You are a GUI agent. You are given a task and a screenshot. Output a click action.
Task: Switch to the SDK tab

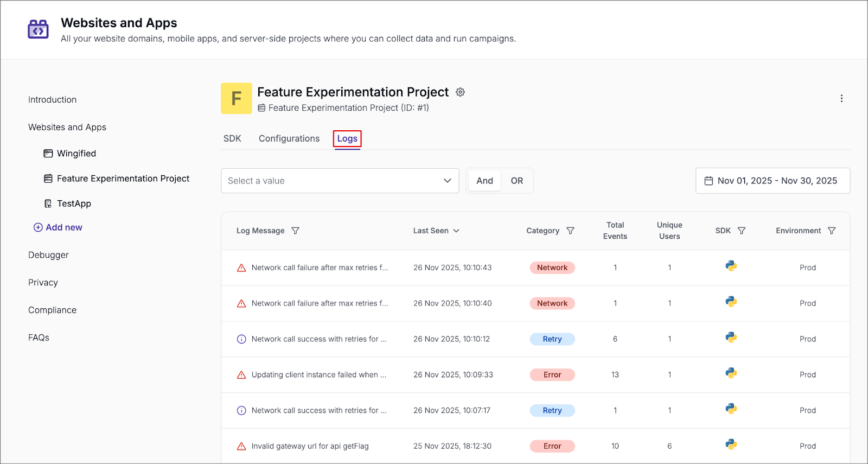[232, 138]
